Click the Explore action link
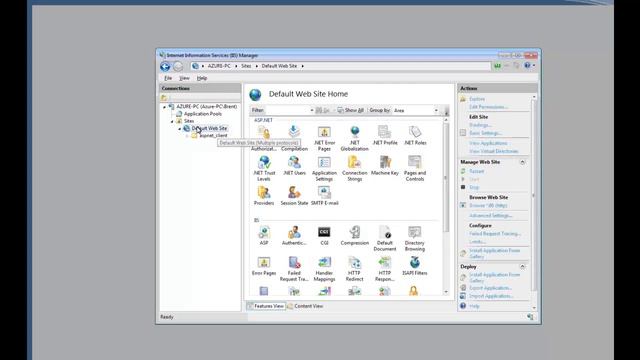Image resolution: width=640 pixels, height=360 pixels. point(477,99)
